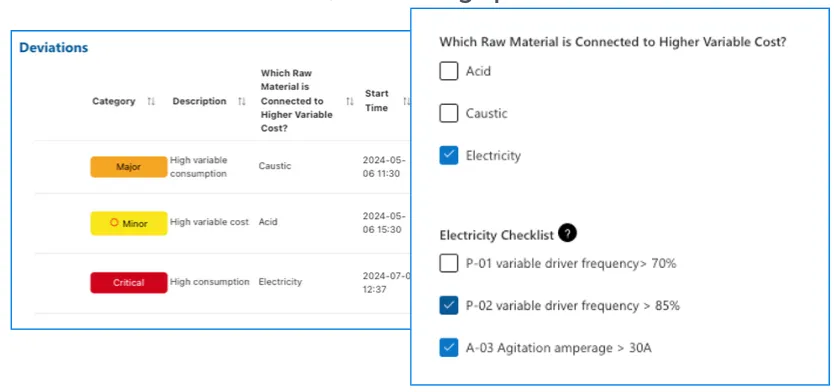Select the Start Time column header
Image resolution: width=834 pixels, height=392 pixels.
coord(377,101)
